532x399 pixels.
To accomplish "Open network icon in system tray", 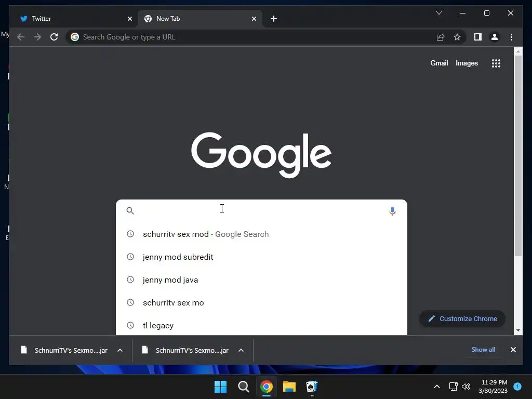I will pyautogui.click(x=453, y=387).
